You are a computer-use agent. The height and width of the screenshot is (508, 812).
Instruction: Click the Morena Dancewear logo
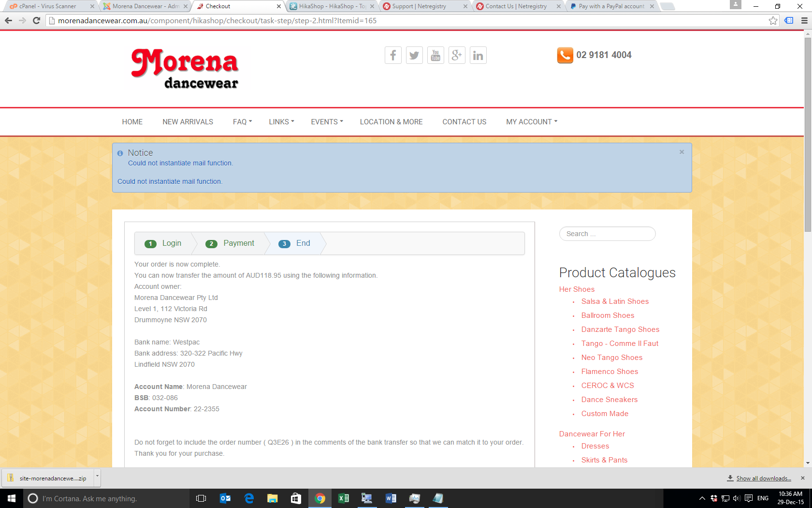(185, 69)
